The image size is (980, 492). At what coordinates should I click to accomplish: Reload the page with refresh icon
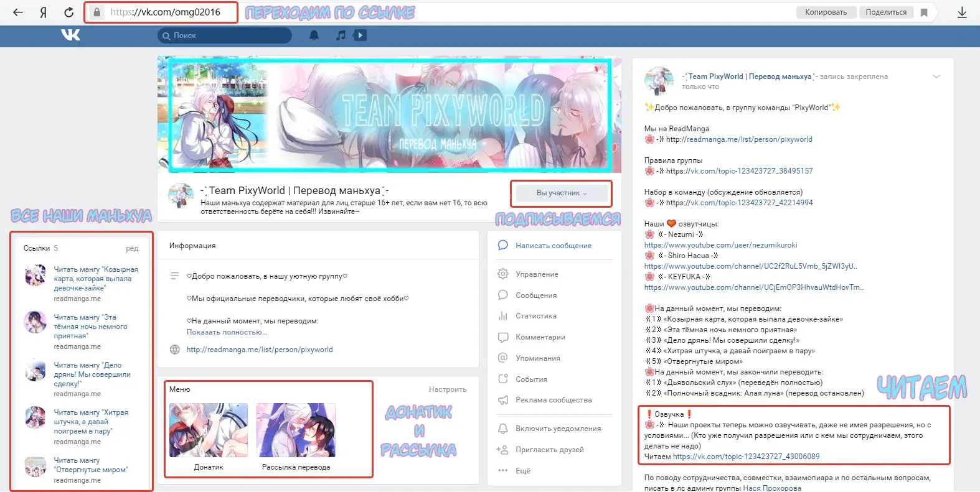coord(68,12)
